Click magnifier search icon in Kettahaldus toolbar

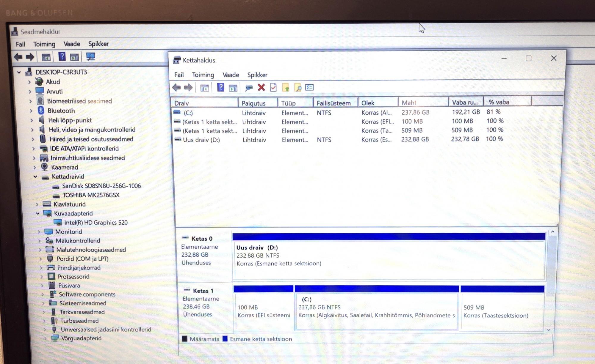point(297,87)
